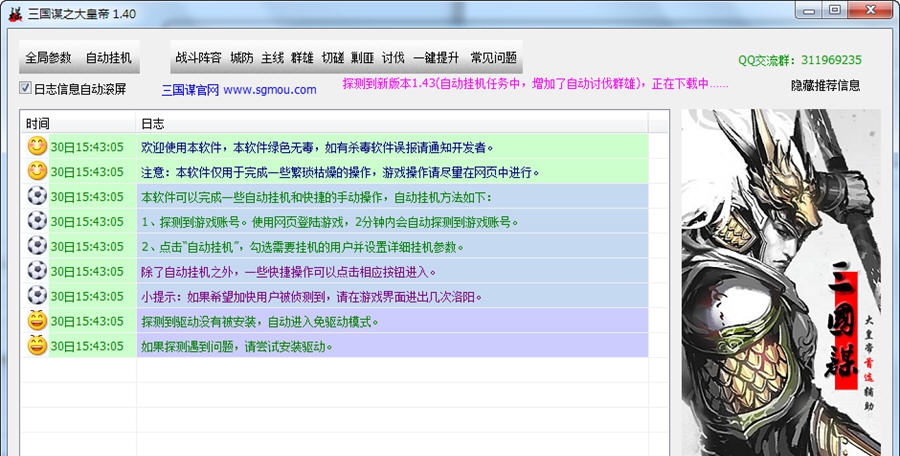This screenshot has height=456, width=900.
Task: Click the soccer ball icon beside 本软件可以完成 row
Action: pos(36,197)
